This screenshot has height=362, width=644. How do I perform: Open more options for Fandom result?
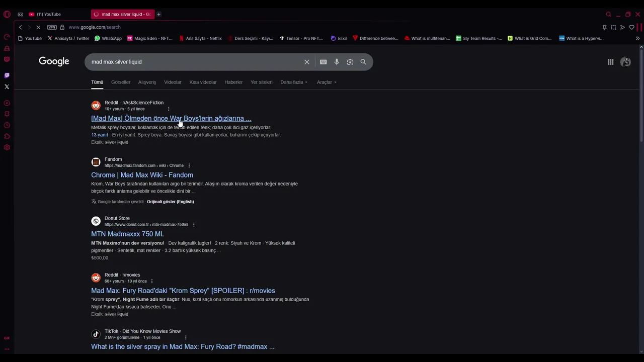click(x=189, y=165)
